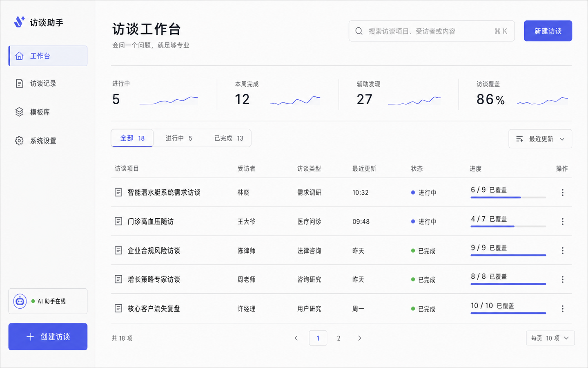Click the 进度 column header
Screen dimensions: 588x368
[476, 169]
